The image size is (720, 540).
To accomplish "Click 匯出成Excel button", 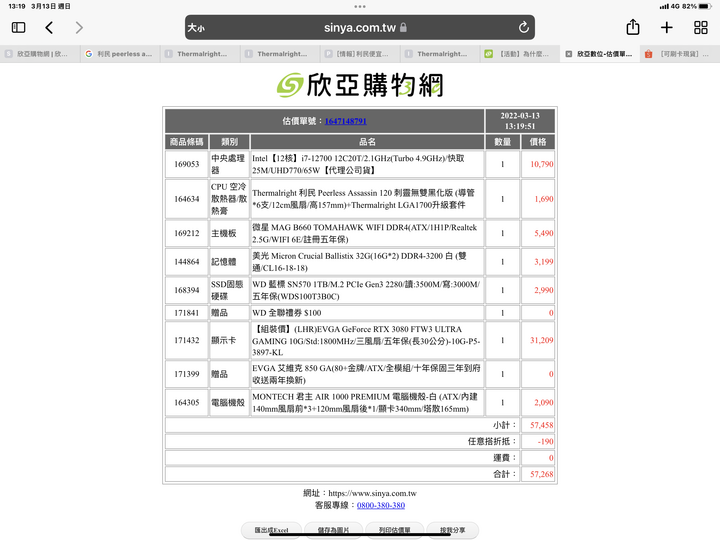I will (271, 530).
